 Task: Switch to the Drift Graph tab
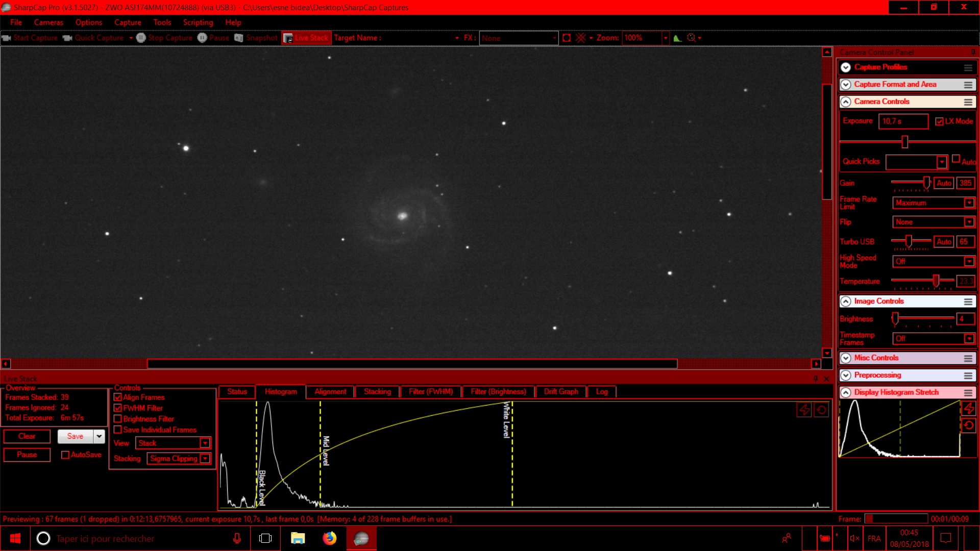point(560,392)
